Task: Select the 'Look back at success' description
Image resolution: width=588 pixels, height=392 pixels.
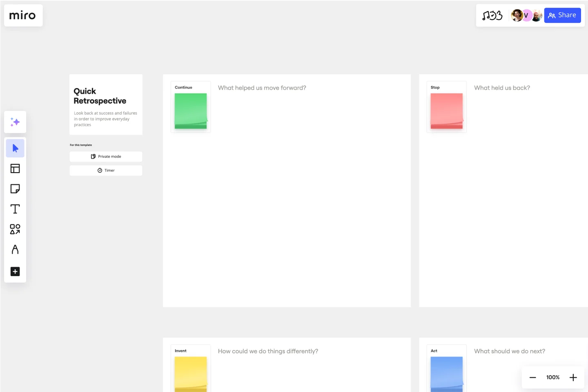Action: [x=106, y=119]
